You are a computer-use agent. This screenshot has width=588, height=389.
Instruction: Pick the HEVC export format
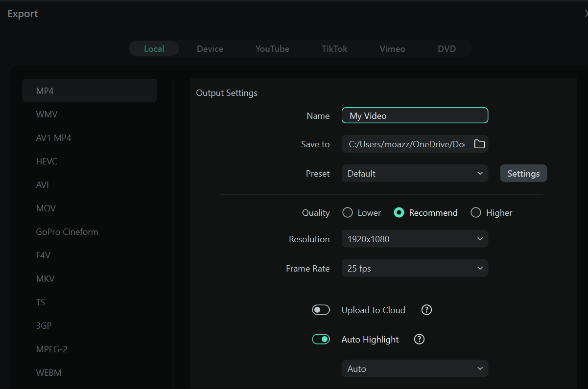tap(47, 161)
